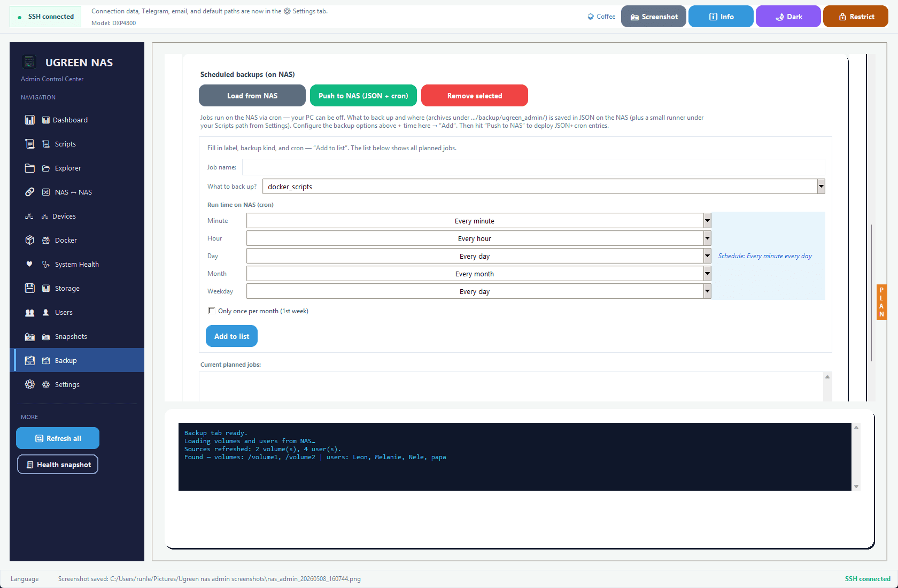Click the Settings gear icon
The width and height of the screenshot is (898, 588).
point(30,384)
